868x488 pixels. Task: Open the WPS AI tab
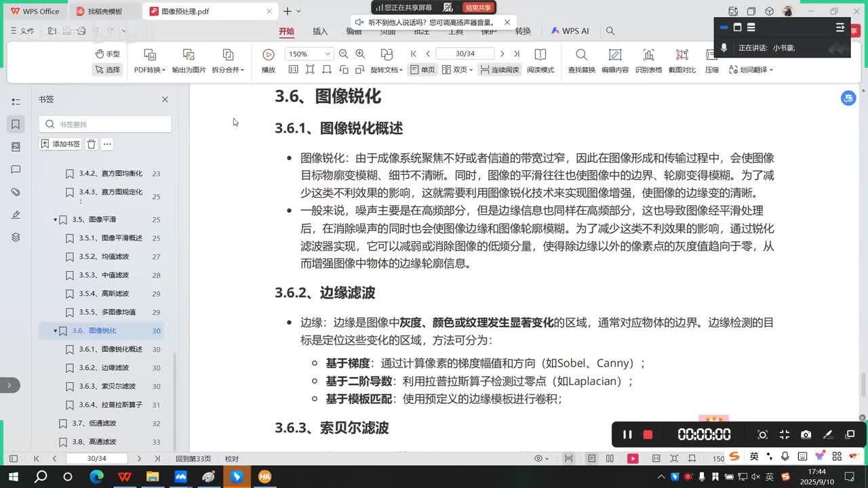pos(570,31)
